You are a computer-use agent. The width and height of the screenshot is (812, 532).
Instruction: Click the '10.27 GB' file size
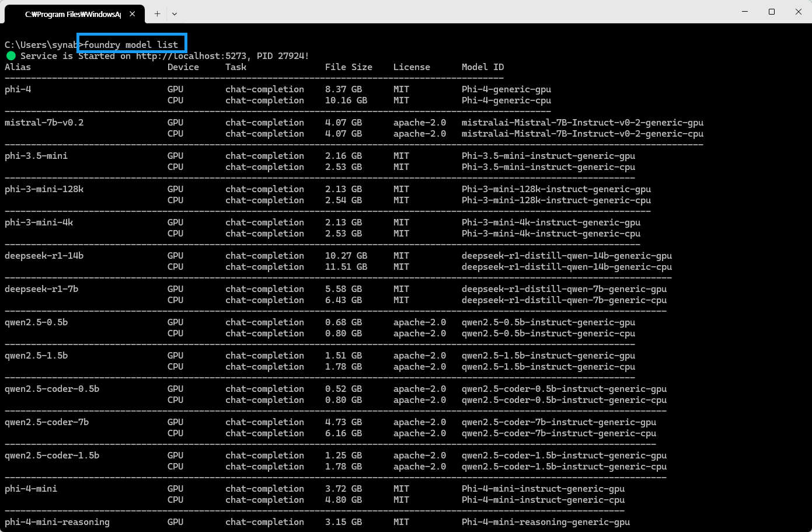pos(346,256)
